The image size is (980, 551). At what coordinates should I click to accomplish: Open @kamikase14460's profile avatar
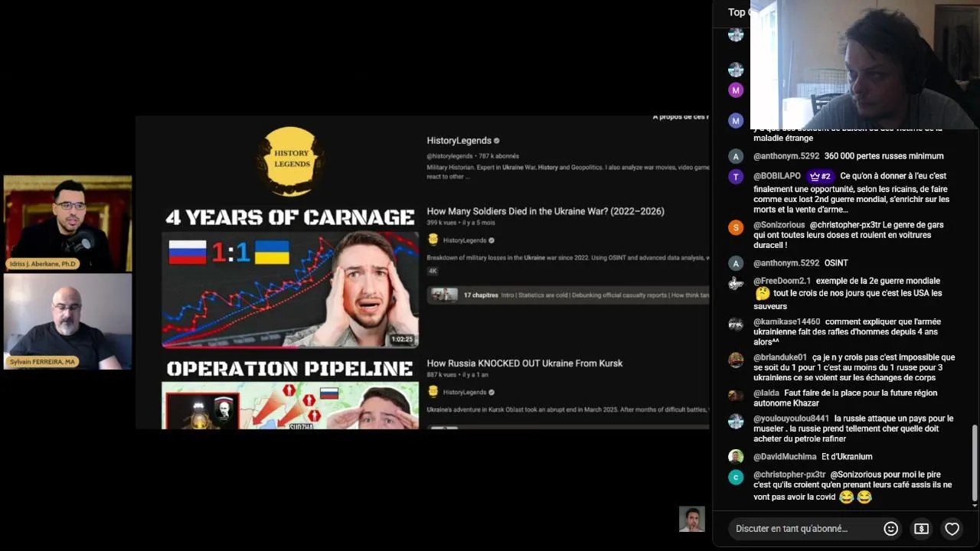(x=736, y=324)
